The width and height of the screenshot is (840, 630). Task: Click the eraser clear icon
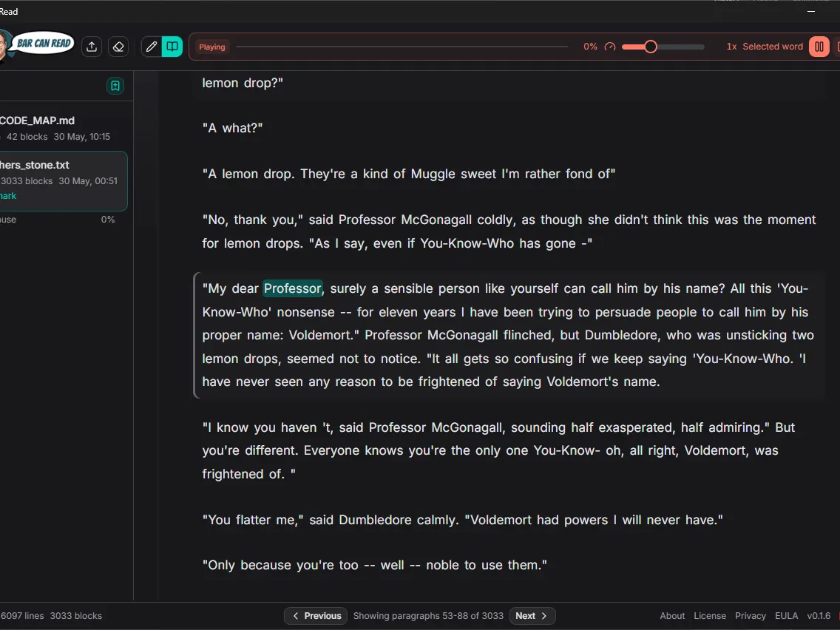coord(118,47)
